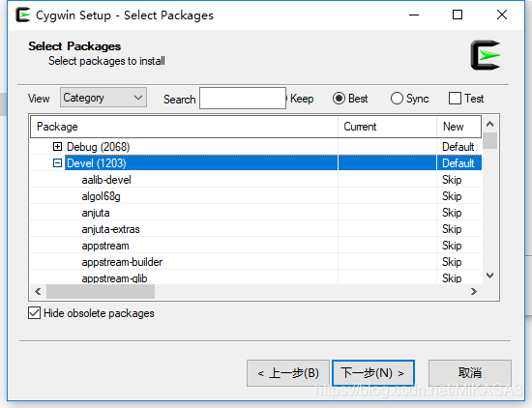
Task: Uncheck Hide obsolete packages
Action: [34, 313]
